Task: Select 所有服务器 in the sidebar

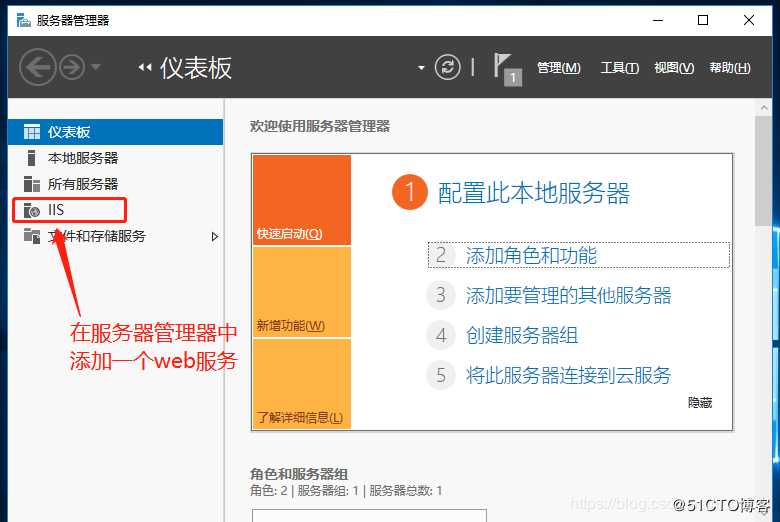Action: (x=115, y=184)
